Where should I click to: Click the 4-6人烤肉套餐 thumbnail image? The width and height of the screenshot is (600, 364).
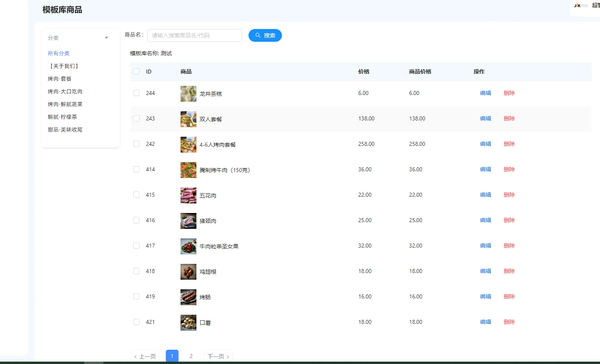(188, 144)
